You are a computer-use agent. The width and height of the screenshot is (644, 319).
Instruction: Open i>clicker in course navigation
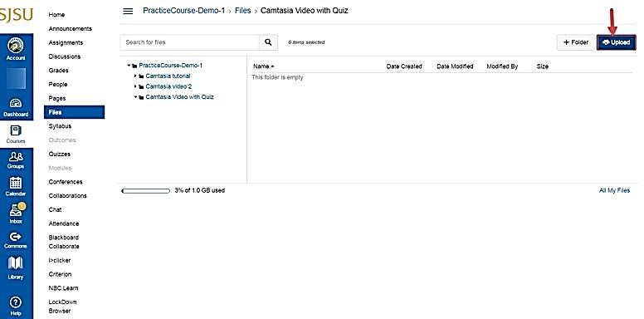click(60, 260)
